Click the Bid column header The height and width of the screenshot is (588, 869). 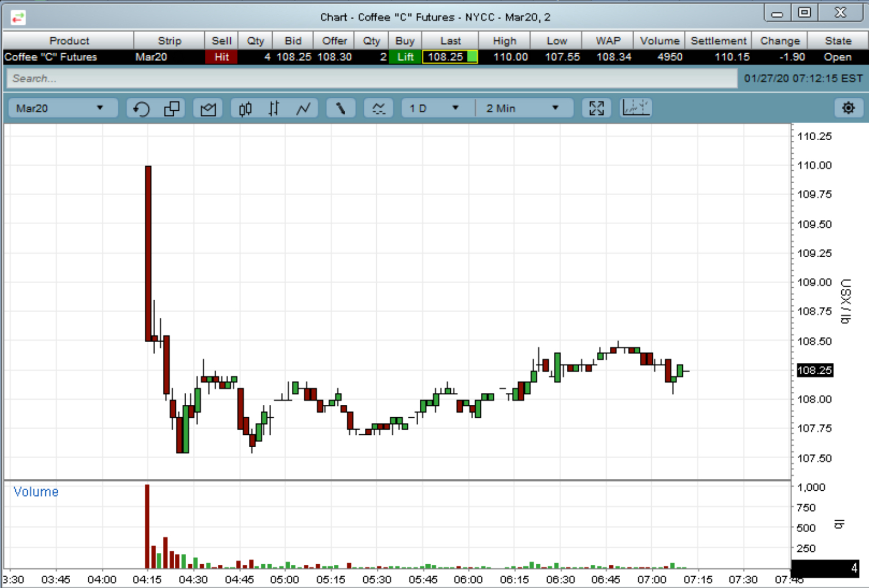(293, 41)
